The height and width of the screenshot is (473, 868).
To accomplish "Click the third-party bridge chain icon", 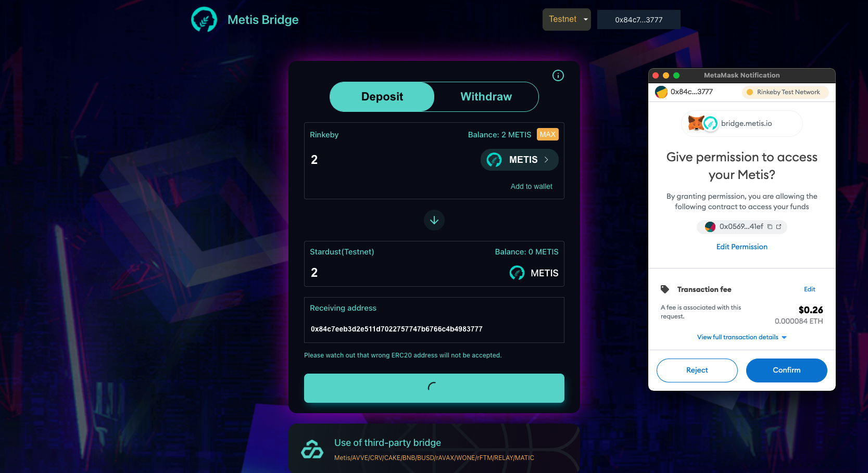I will coord(312,450).
